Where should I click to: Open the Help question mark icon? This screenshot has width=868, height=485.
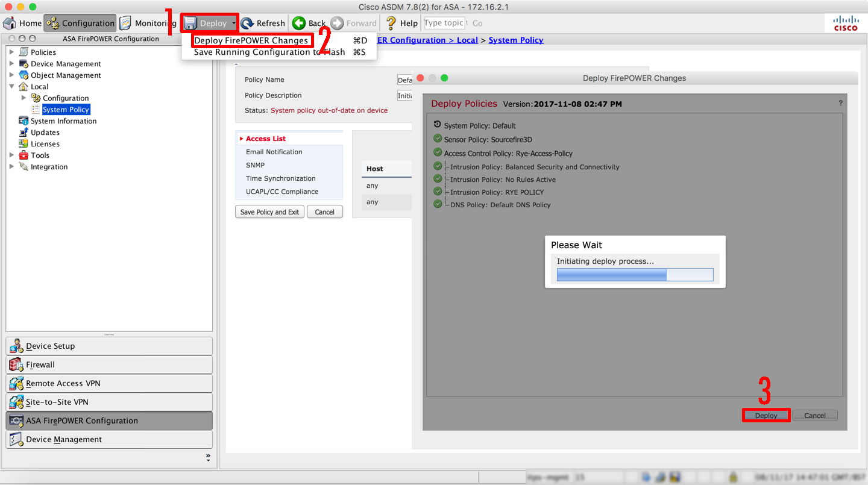391,23
